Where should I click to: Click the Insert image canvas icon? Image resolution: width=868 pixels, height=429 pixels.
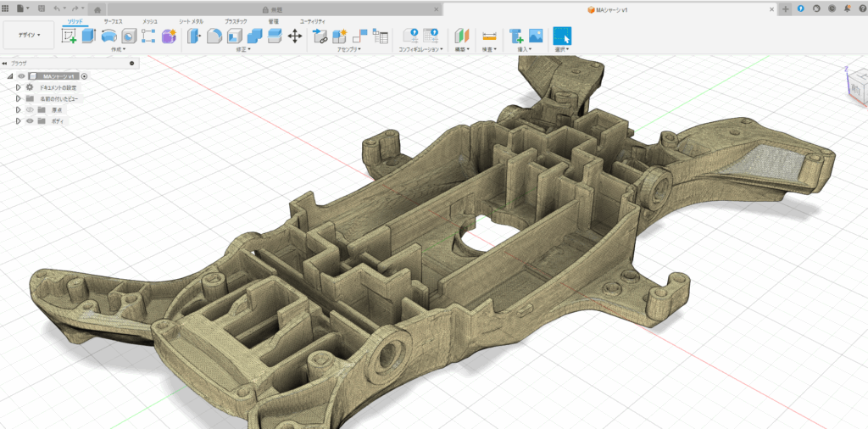[536, 36]
